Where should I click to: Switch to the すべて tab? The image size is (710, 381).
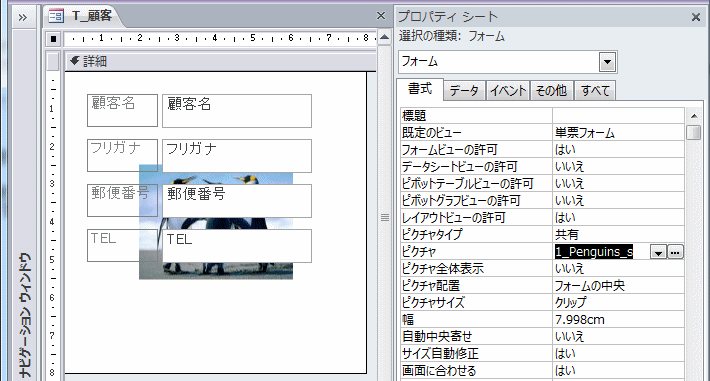pos(595,91)
